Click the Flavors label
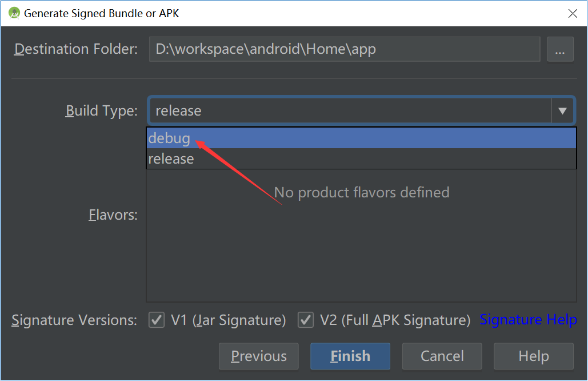 coord(113,215)
